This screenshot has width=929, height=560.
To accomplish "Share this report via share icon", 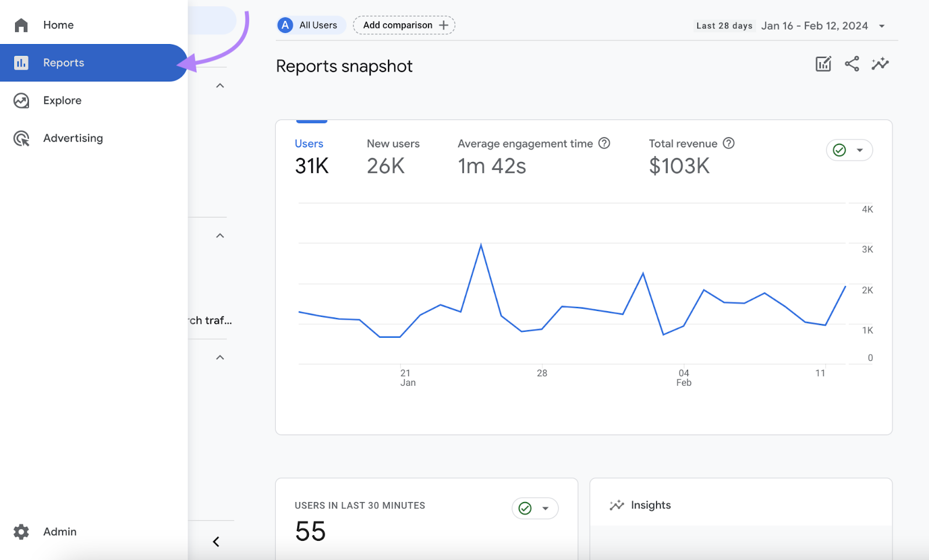I will pyautogui.click(x=852, y=64).
